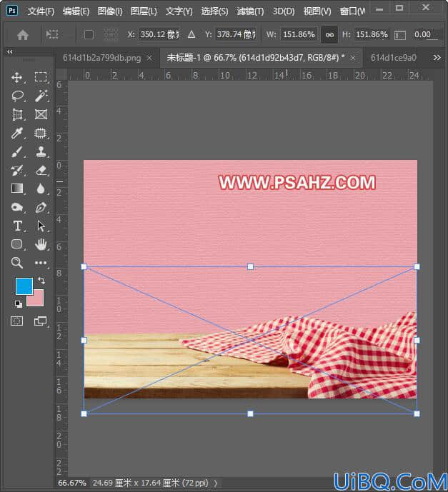Open the 文字(Y) menu

point(179,11)
